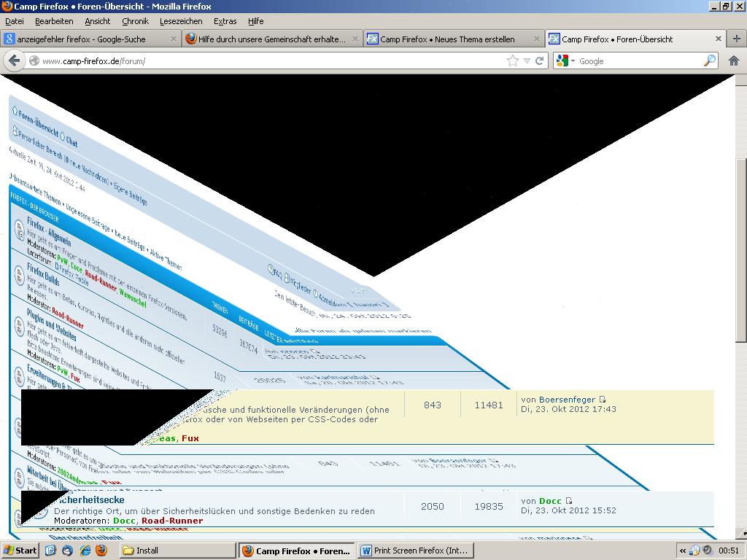Open moderator Road-Runner in Sicherheitsecke row
Viewport: 747px width, 560px height.
(172, 521)
